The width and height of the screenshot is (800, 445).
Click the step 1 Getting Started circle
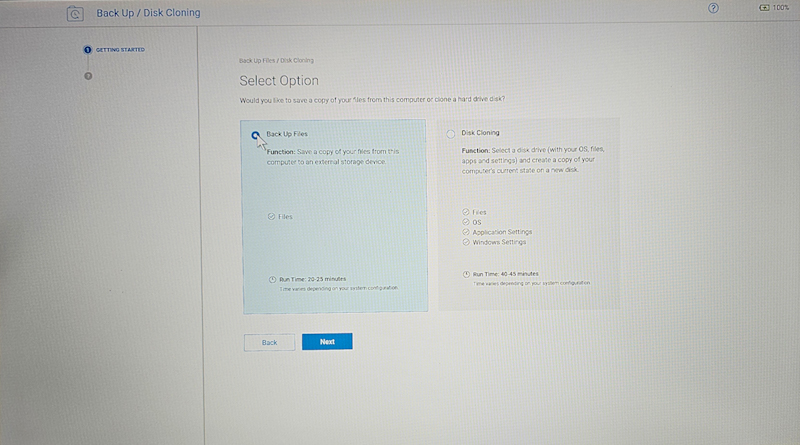pos(88,50)
